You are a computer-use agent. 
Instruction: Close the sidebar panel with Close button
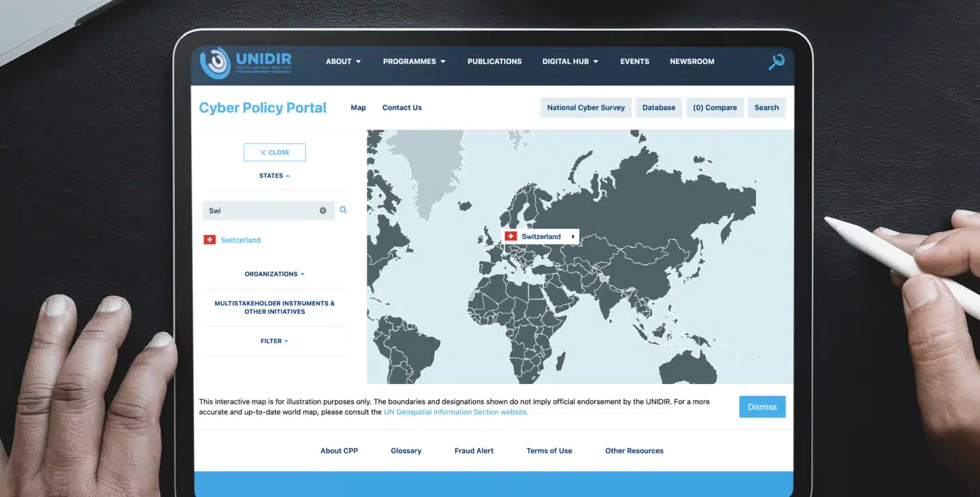click(274, 153)
